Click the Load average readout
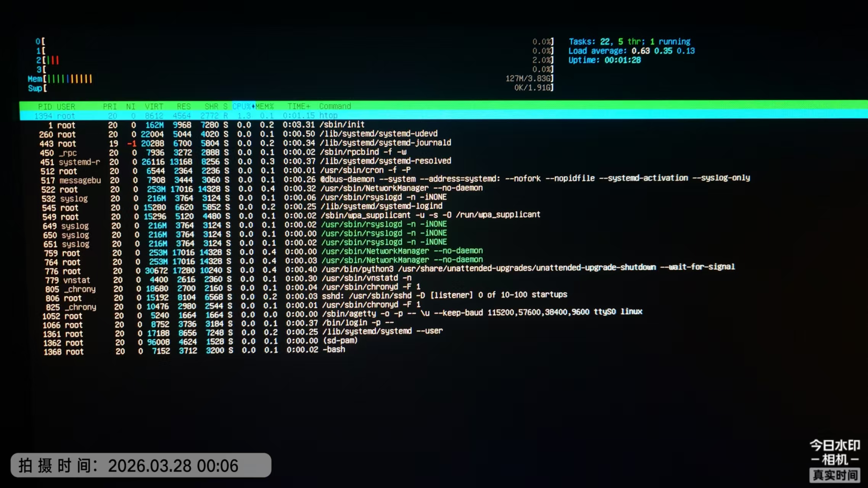The height and width of the screenshot is (488, 868). click(631, 51)
